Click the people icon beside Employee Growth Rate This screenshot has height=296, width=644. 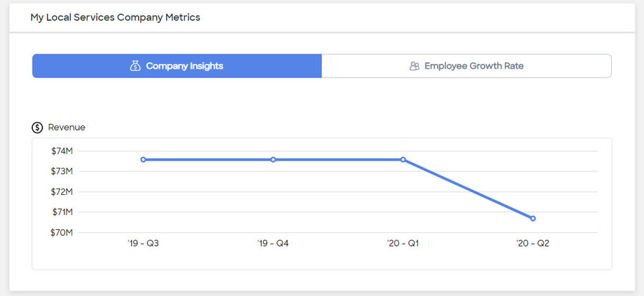pos(415,66)
